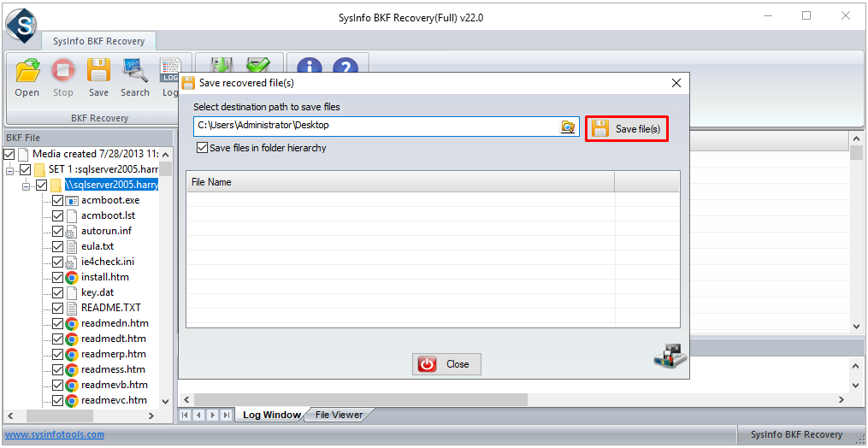Uncheck the readmedt.htm checkbox
The width and height of the screenshot is (868, 448).
(57, 339)
